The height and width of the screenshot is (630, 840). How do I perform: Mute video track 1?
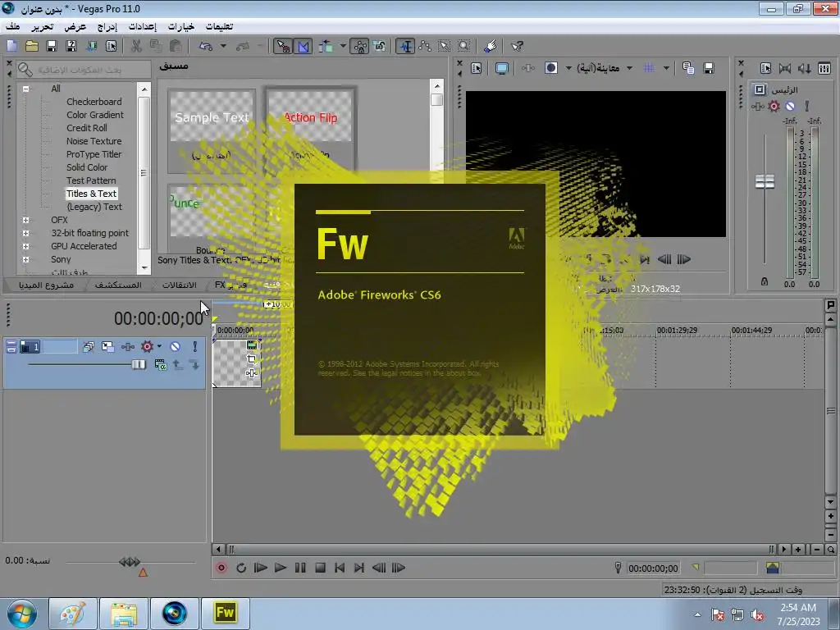[176, 347]
